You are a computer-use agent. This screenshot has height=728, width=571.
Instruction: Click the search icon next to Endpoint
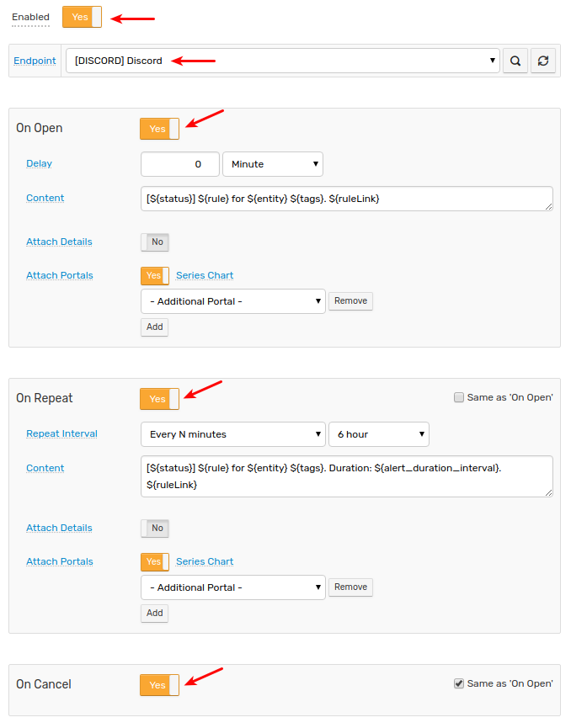(515, 61)
